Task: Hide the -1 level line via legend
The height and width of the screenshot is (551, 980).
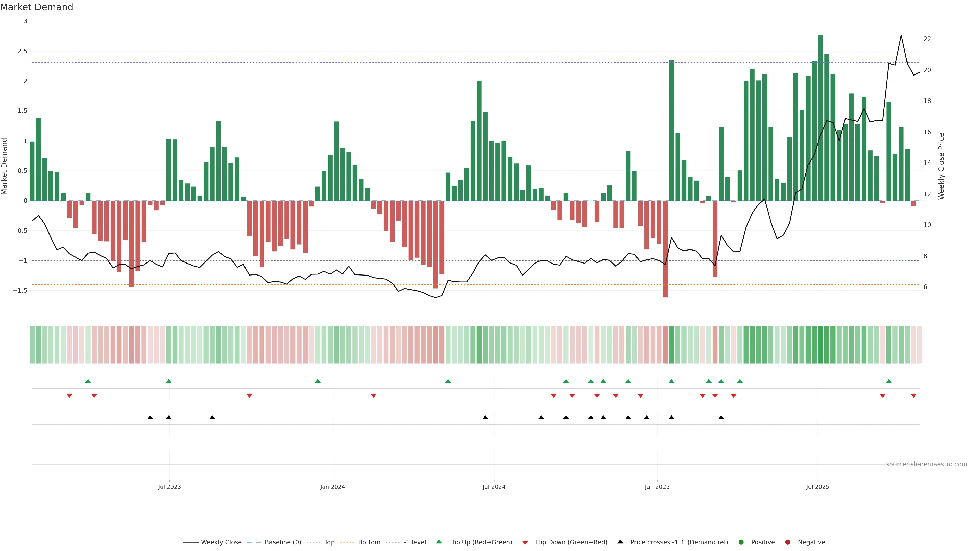Action: click(414, 542)
